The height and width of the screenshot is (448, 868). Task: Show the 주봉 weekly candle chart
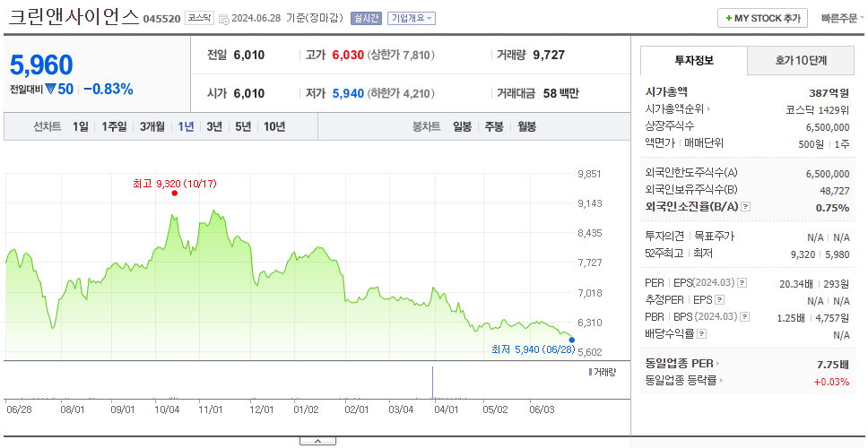coord(494,126)
